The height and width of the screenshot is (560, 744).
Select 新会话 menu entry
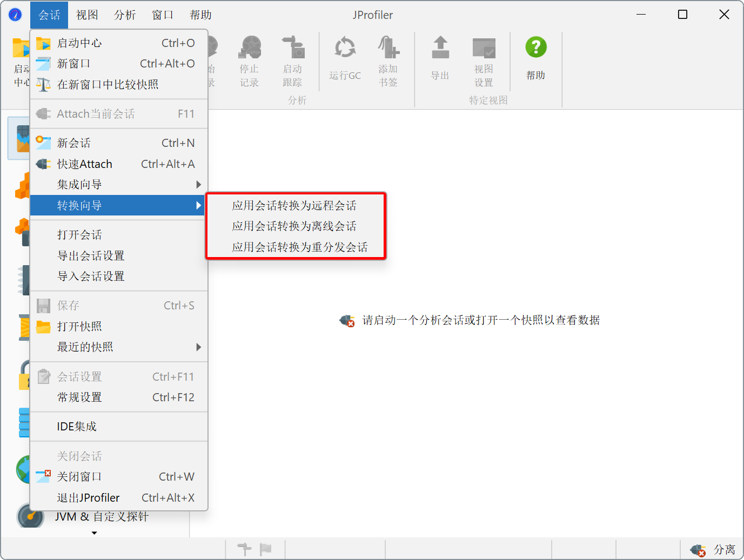pos(119,143)
